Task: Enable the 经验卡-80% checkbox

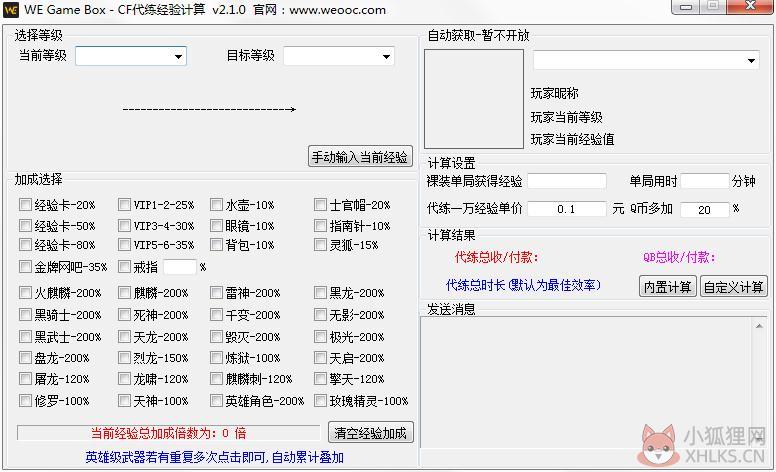Action: (25, 244)
